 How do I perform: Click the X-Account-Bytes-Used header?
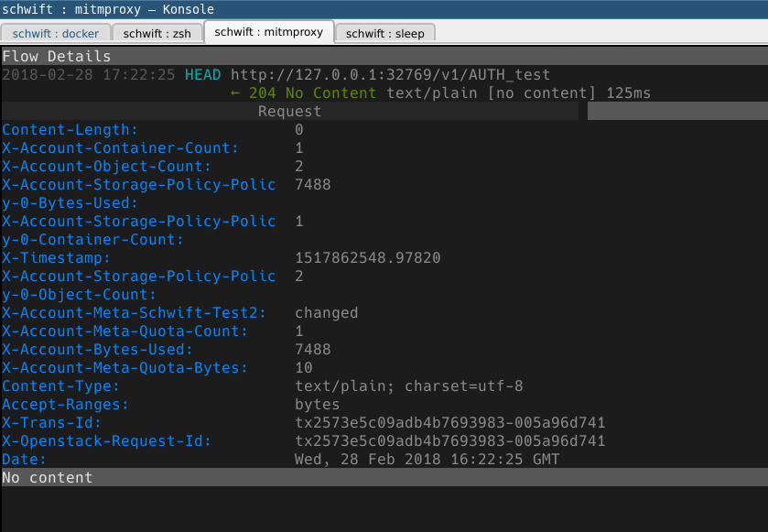coord(97,349)
